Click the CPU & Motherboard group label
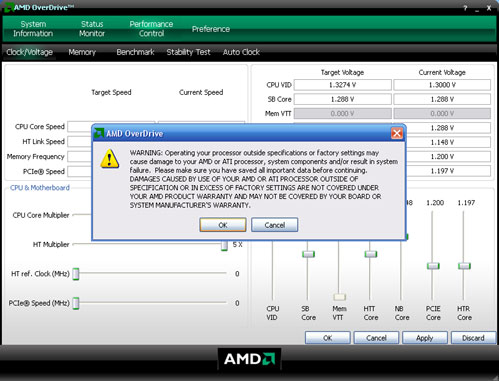The image size is (499, 381). coord(40,188)
